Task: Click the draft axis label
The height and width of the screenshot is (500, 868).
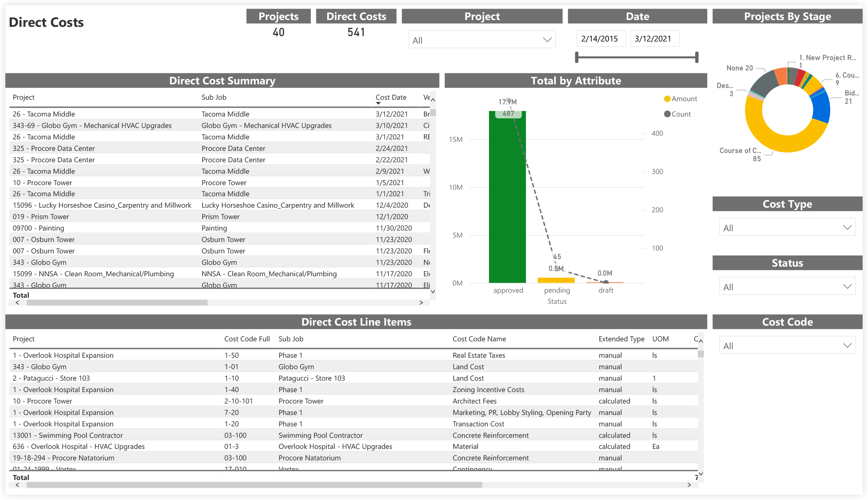Action: [606, 290]
